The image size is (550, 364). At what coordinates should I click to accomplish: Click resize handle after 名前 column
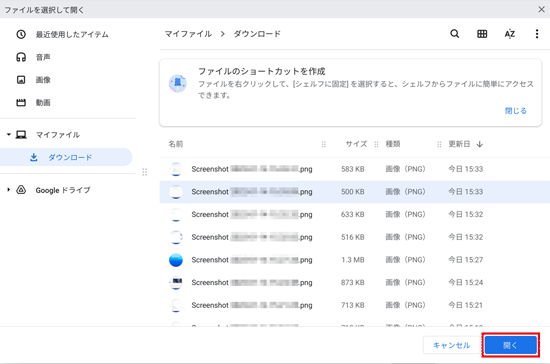tap(324, 144)
